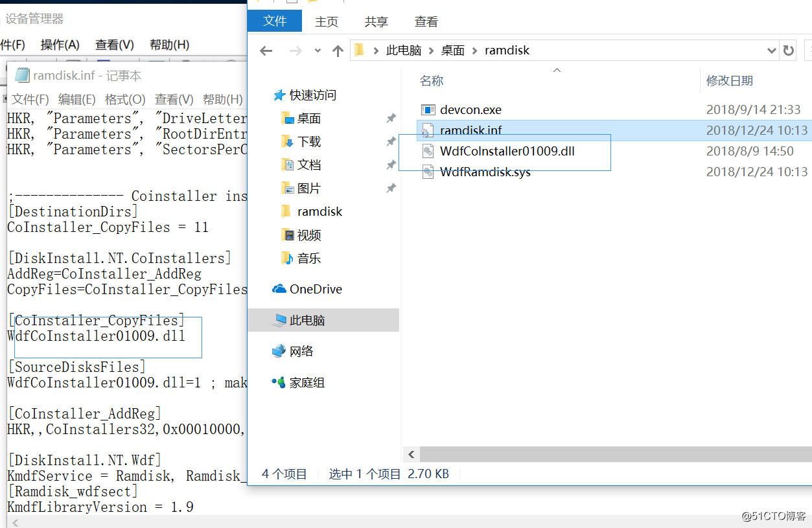Click the file list horizontal scrollbar
The height and width of the screenshot is (528, 812).
614,454
